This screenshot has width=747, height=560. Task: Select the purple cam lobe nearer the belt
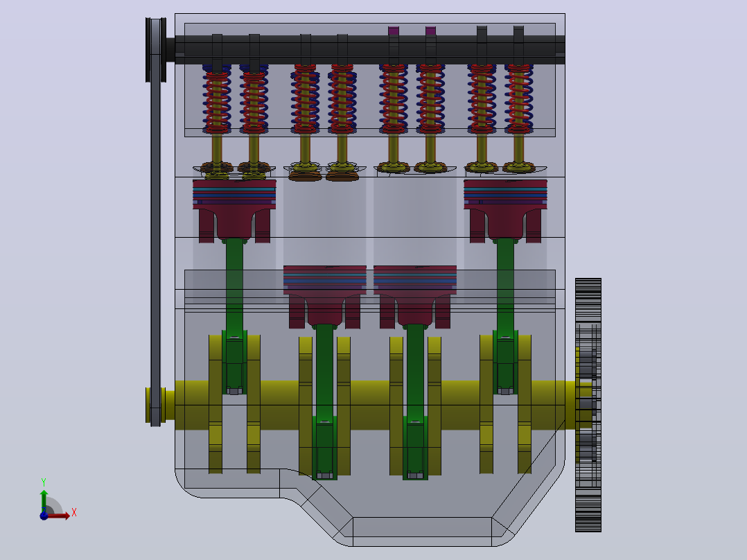coord(394,31)
